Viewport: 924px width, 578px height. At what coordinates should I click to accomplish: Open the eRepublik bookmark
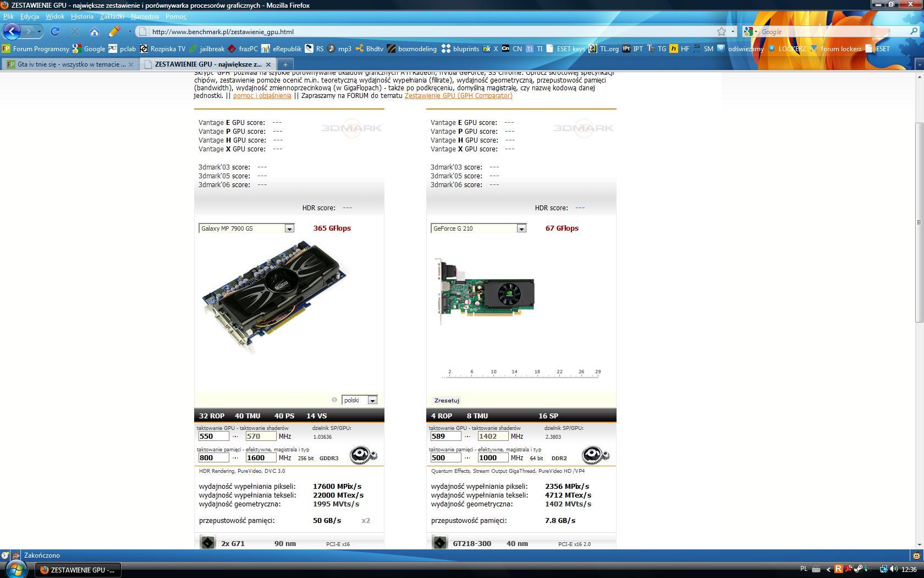point(282,48)
